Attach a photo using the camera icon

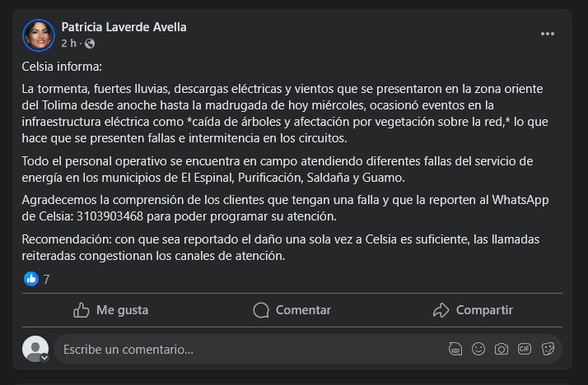501,349
